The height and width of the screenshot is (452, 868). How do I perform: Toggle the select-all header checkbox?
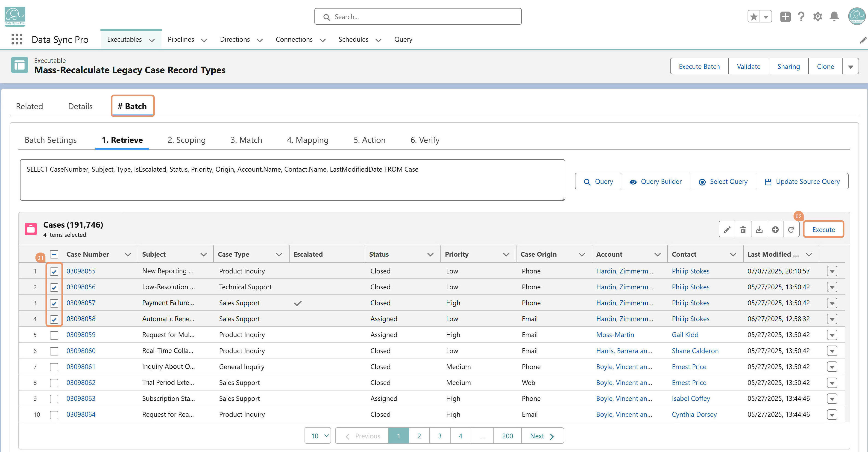(54, 254)
